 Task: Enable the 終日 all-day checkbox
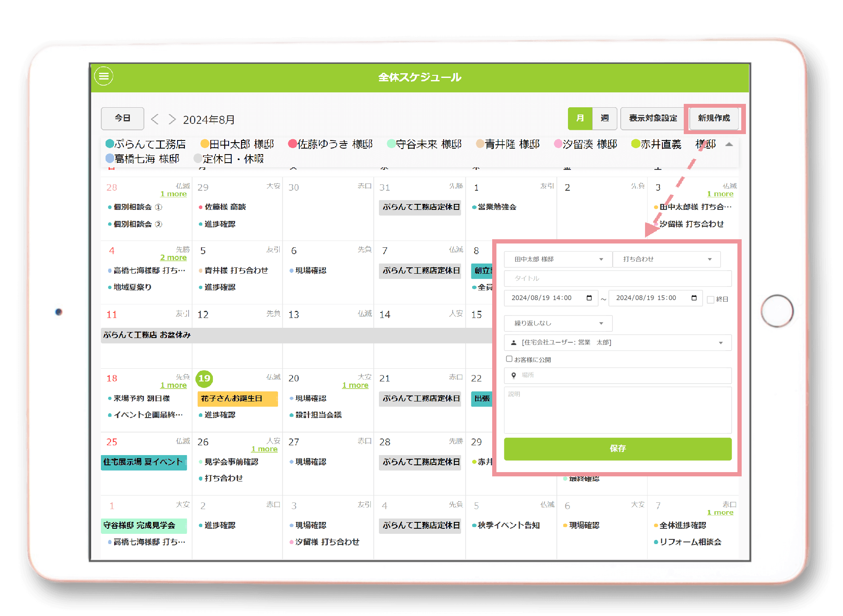711,300
